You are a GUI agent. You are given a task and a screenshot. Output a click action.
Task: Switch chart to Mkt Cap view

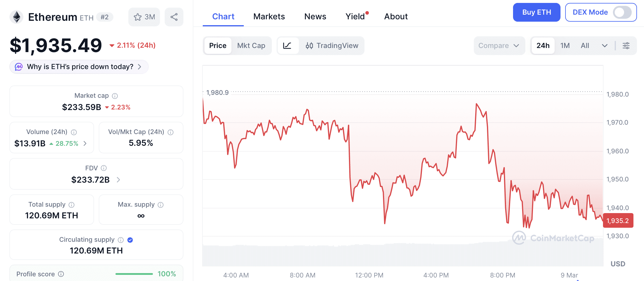click(251, 46)
